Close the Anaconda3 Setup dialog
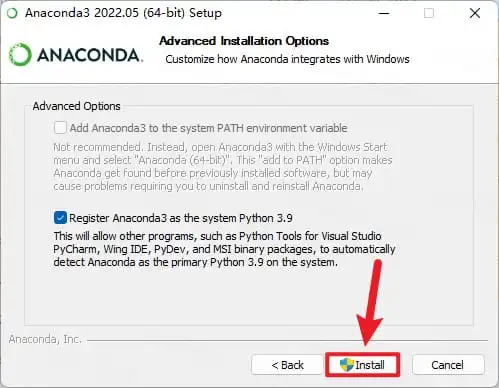 coord(475,13)
